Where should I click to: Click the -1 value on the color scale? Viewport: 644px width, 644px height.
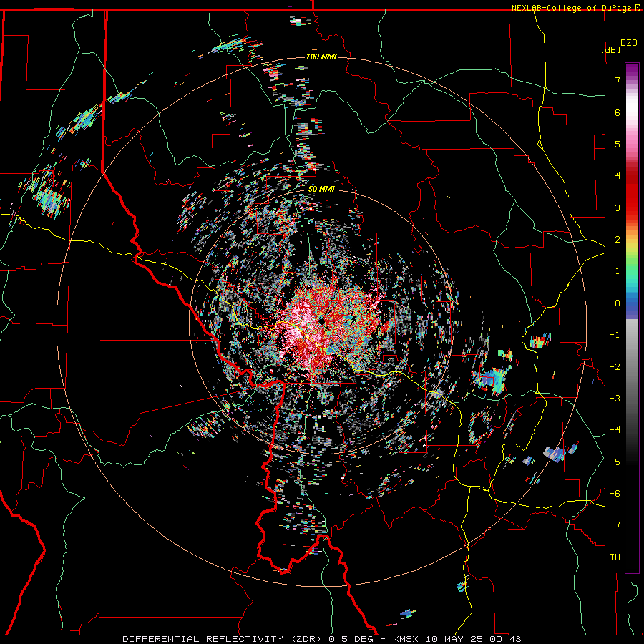(615, 335)
